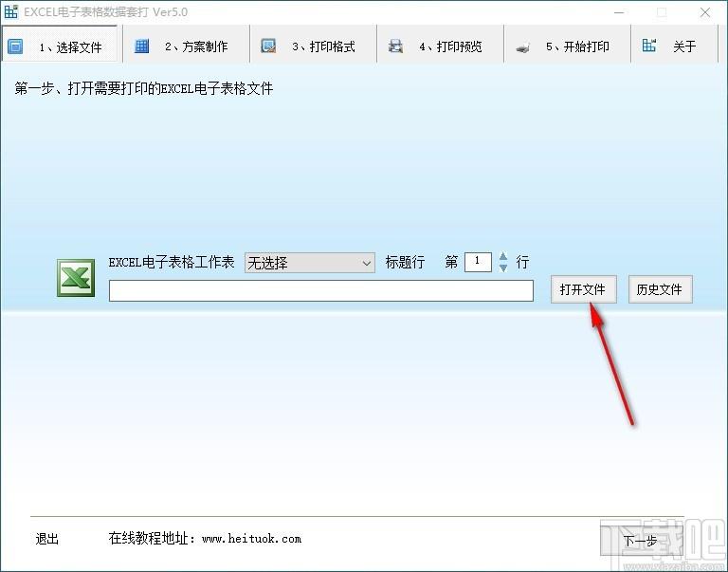The image size is (728, 572).
Task: Click the title row number field
Action: (x=478, y=262)
